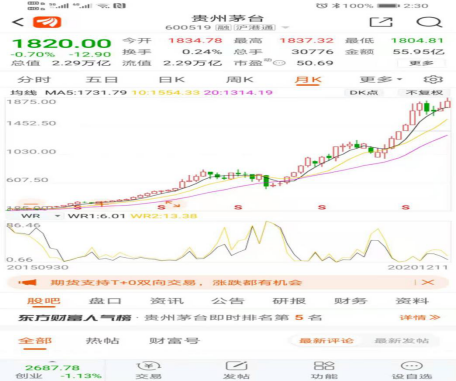Select the 资讯 tab
456x381 pixels.
pos(167,301)
